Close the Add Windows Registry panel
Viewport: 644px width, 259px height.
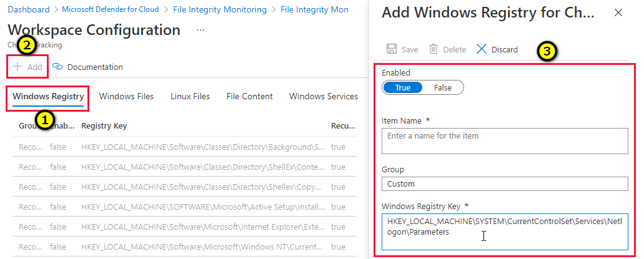pos(618,12)
